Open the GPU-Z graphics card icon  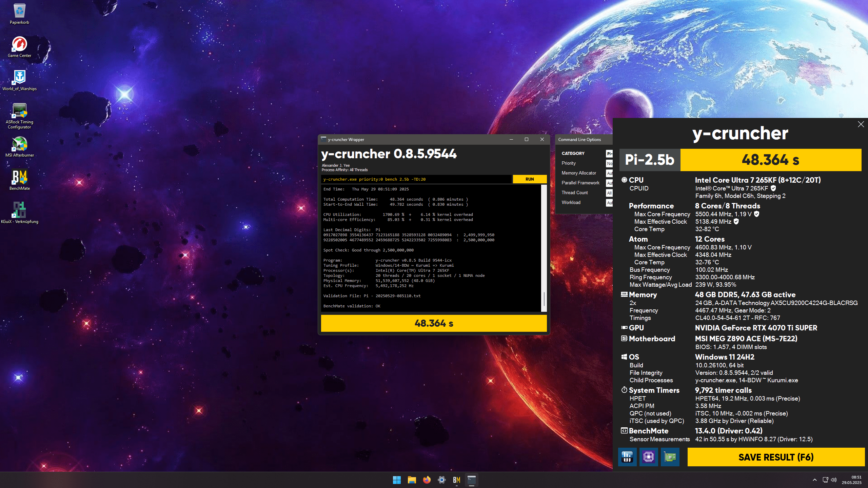tap(670, 457)
